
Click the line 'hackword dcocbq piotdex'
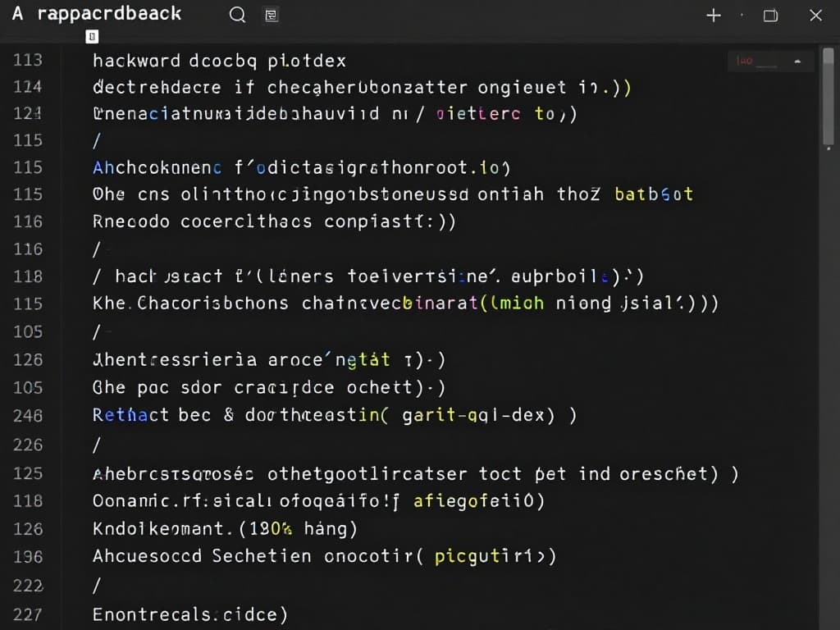click(x=219, y=61)
